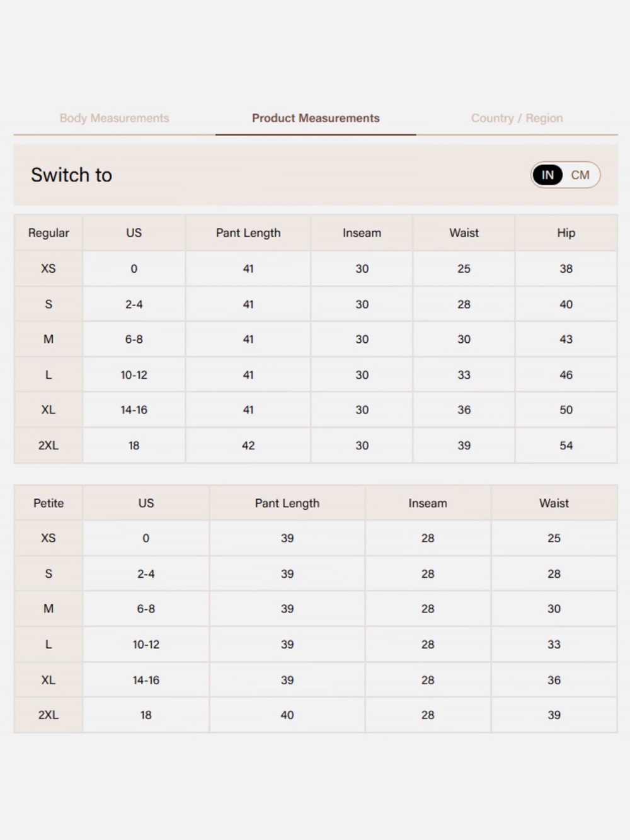The height and width of the screenshot is (840, 630).
Task: Click the Regular Pant Length column header
Action: [248, 233]
